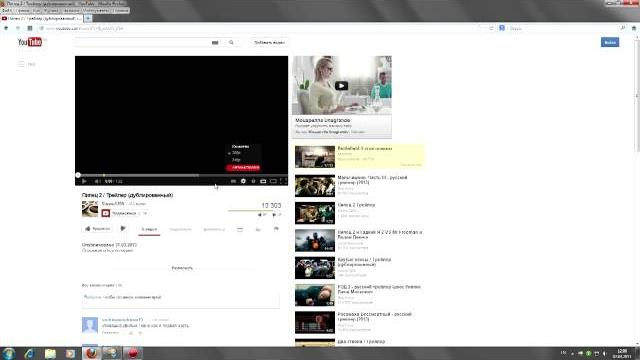
Task: Open the third suggested video thumbnail
Action: [x=315, y=213]
